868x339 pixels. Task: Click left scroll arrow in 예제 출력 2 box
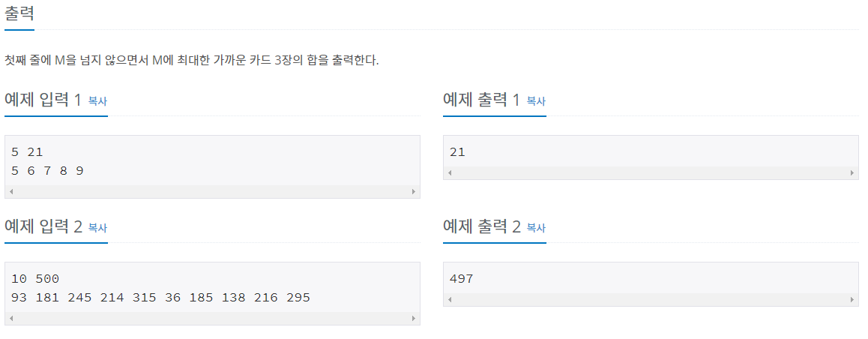(x=450, y=300)
